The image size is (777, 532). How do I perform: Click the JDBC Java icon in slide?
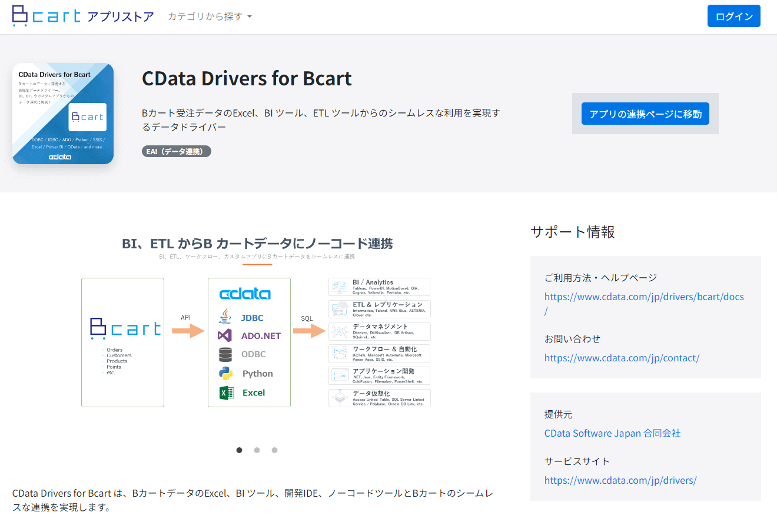point(225,317)
